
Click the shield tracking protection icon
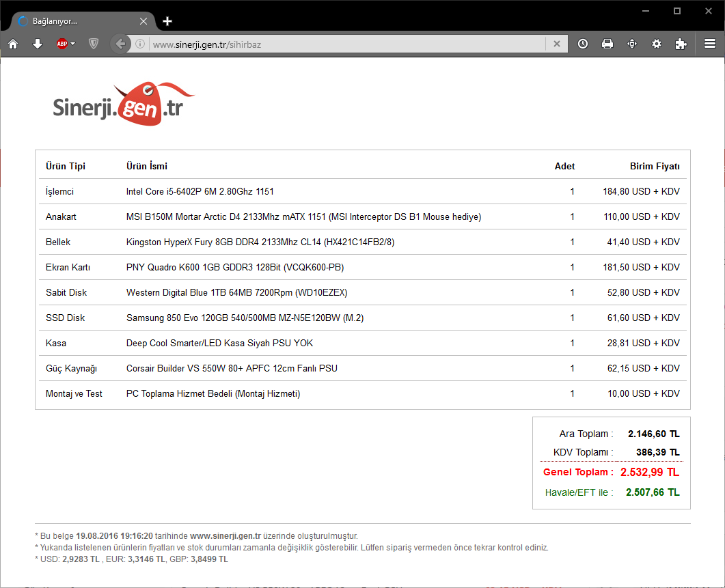[94, 44]
